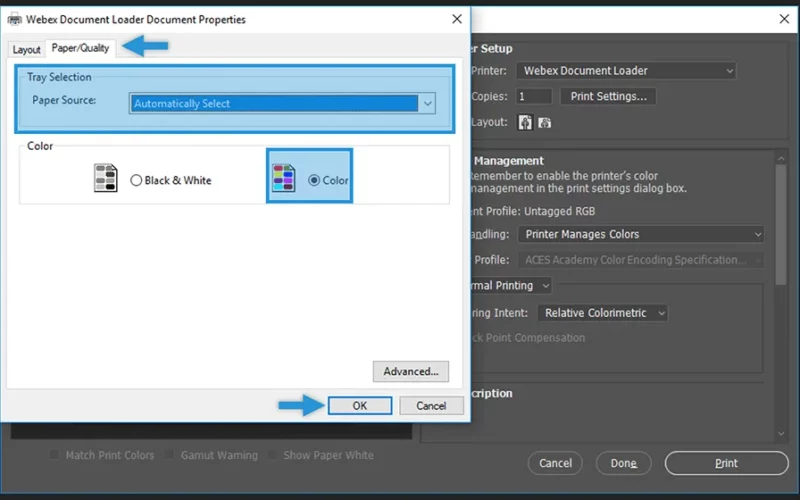
Task: Select the Paper/Quality tab
Action: (81, 48)
